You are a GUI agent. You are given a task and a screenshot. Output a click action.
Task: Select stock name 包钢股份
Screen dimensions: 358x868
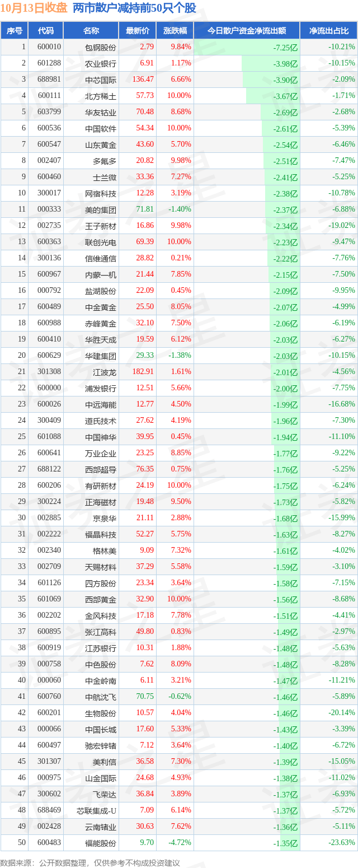point(101,48)
